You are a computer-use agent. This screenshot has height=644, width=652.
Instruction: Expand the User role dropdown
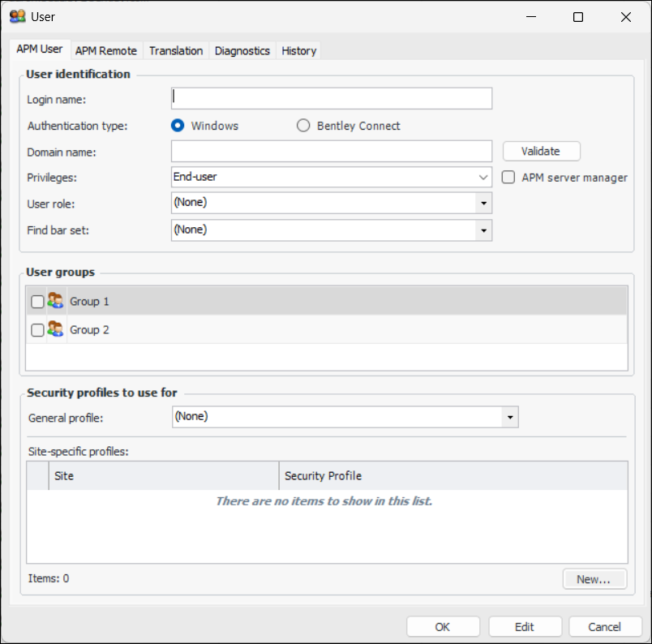[x=483, y=203]
